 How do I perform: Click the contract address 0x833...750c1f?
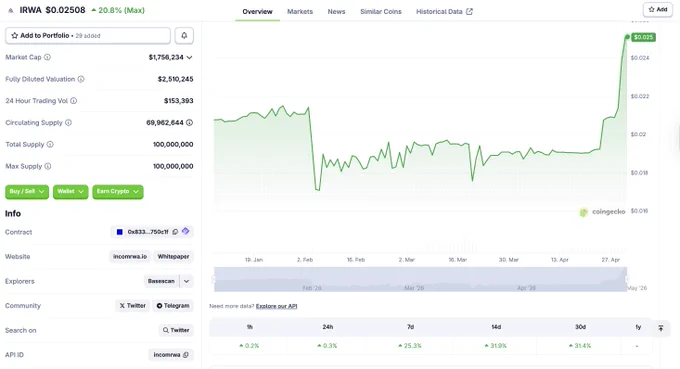coord(148,232)
